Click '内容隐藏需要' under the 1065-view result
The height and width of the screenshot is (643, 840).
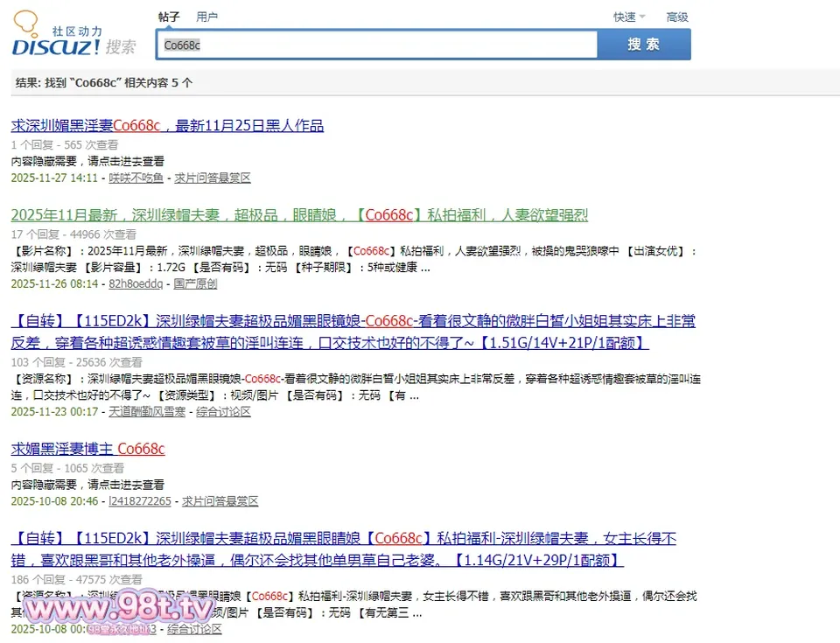tap(44, 485)
